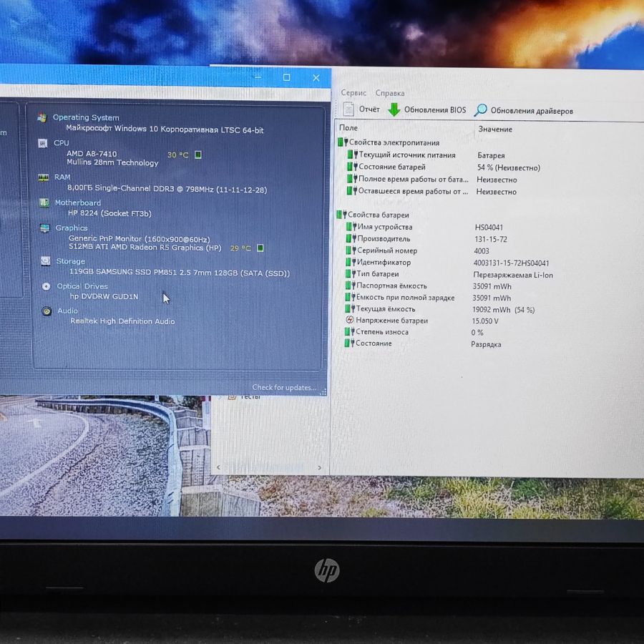Click Check for updates... link

pyautogui.click(x=284, y=387)
